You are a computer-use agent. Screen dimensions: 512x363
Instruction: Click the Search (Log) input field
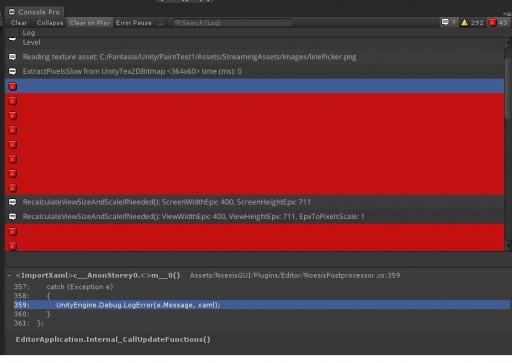232,23
